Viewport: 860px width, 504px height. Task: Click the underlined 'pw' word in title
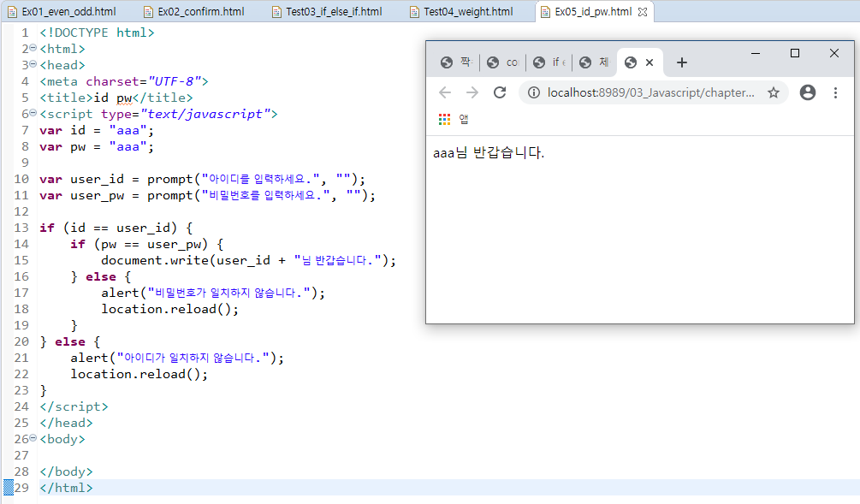click(x=124, y=98)
